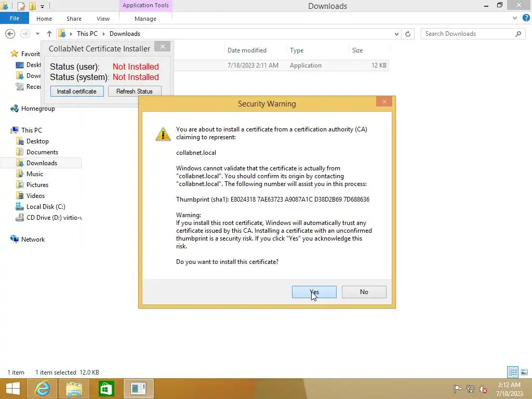The height and width of the screenshot is (399, 532).
Task: Click Downloads in the address bar
Action: (125, 34)
